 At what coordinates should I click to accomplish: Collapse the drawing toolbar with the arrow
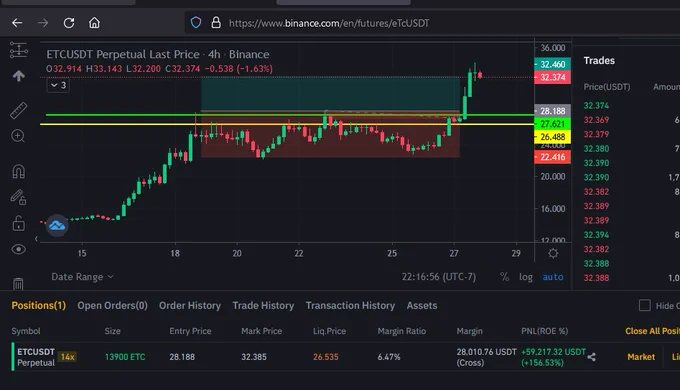36,239
